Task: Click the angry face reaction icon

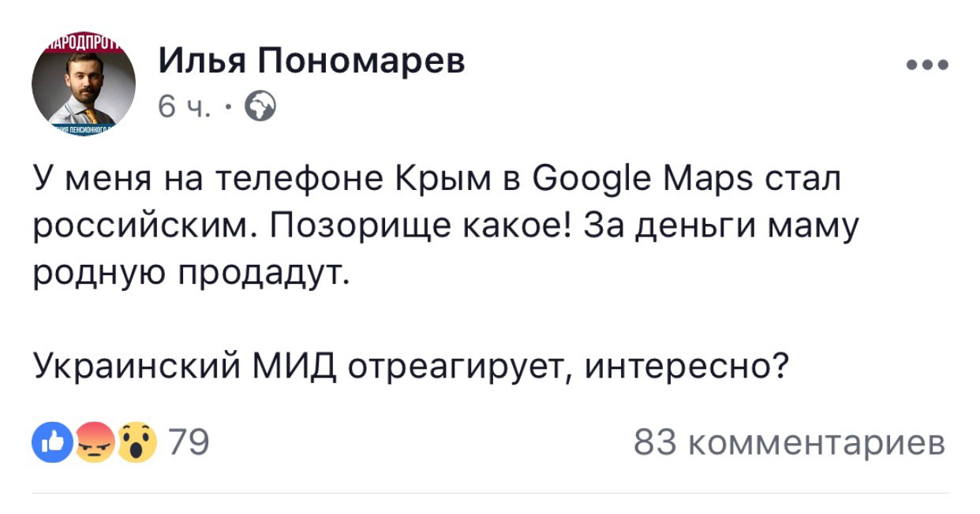Action: click(94, 444)
